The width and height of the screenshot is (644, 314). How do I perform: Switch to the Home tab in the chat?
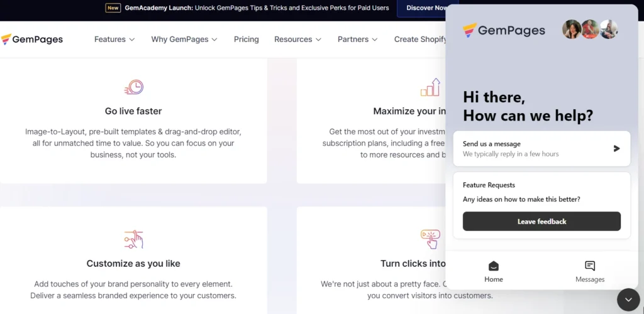pyautogui.click(x=494, y=271)
